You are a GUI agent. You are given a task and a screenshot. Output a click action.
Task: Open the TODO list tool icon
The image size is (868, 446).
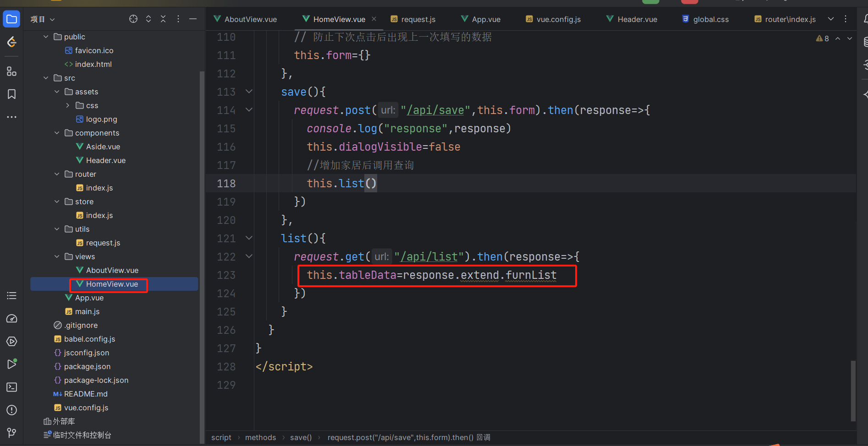[x=11, y=295]
